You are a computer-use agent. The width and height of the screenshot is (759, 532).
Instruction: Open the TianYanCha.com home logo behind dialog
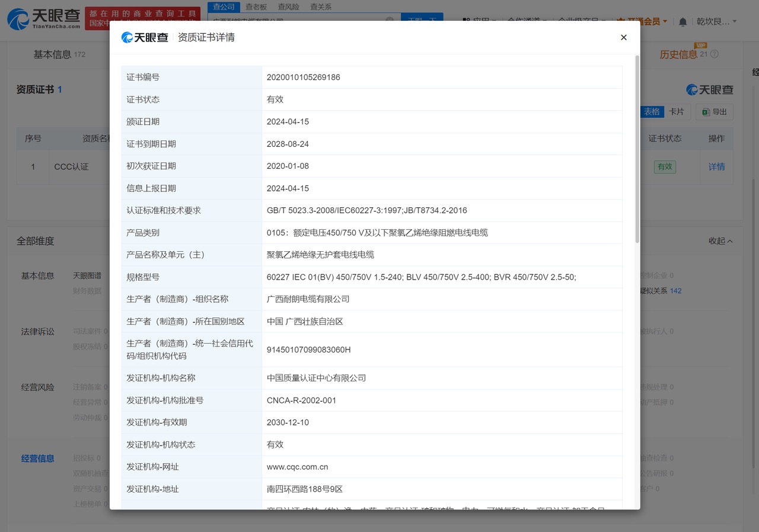tap(44, 19)
